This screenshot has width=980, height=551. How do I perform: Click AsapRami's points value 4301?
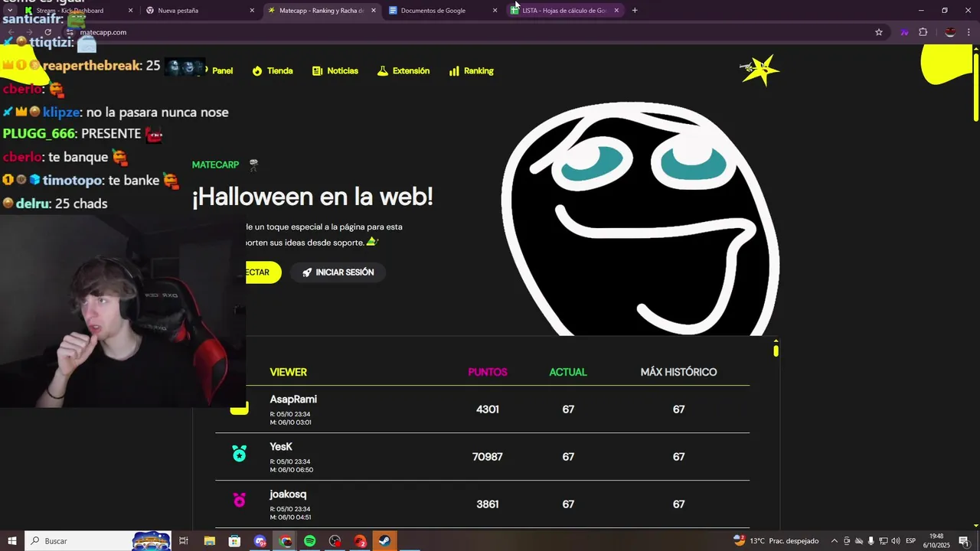pos(488,409)
